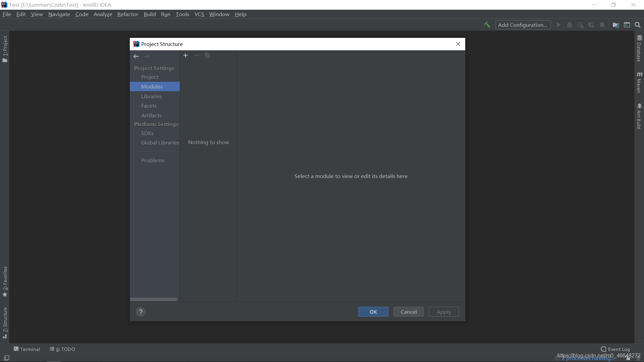Click the Cancel button
Viewport: 644px width, 362px height.
click(409, 312)
